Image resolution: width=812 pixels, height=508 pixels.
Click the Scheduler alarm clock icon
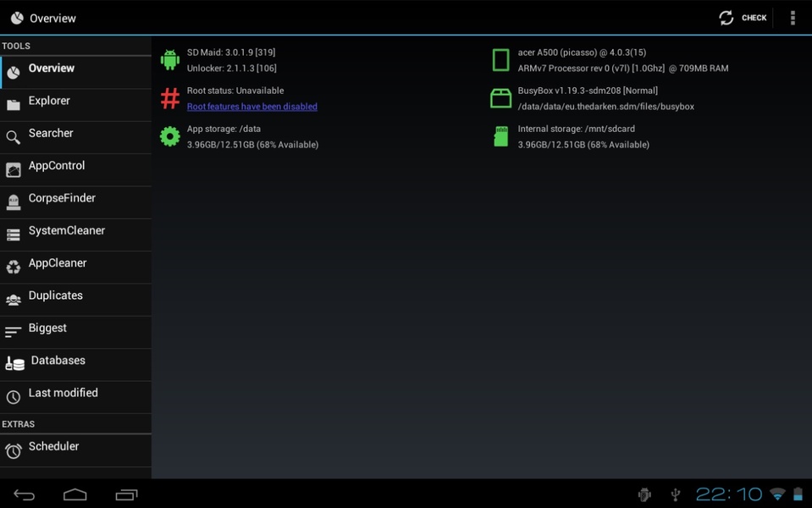tap(14, 451)
